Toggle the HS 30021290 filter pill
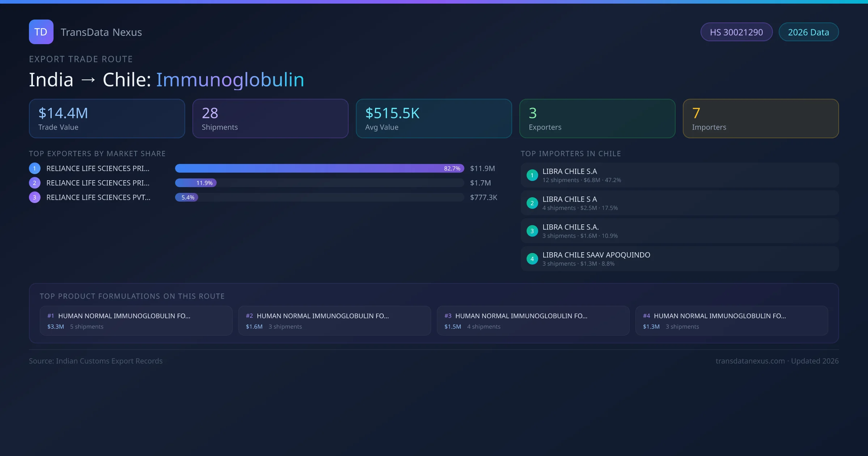This screenshot has width=868, height=456. tap(736, 32)
